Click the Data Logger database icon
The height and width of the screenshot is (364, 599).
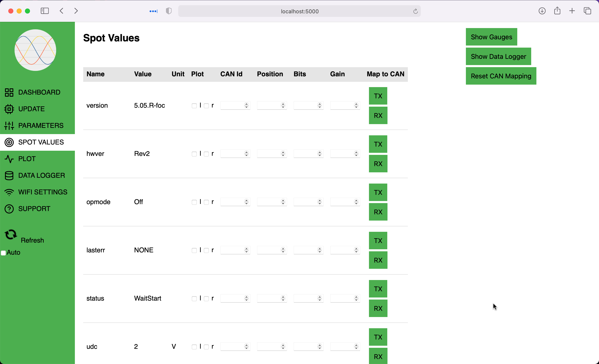coord(9,175)
